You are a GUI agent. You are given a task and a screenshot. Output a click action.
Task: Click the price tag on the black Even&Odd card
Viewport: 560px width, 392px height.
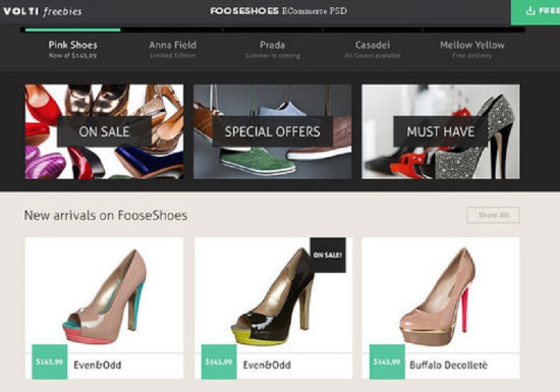coord(219,362)
